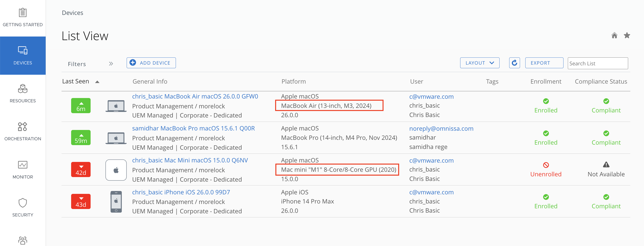Open Getting Started in sidebar
Screen dimensions: 644x246
23,18
